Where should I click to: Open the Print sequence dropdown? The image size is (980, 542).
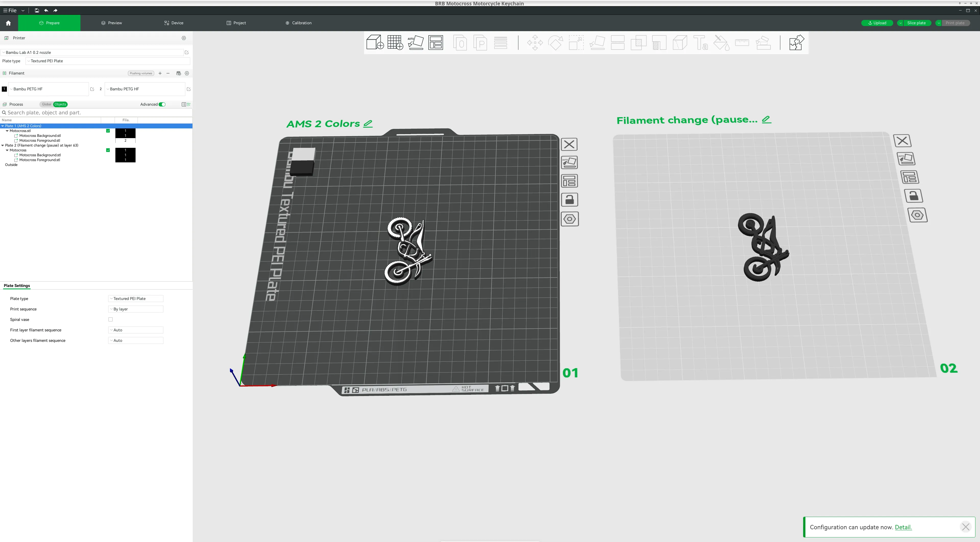click(136, 309)
